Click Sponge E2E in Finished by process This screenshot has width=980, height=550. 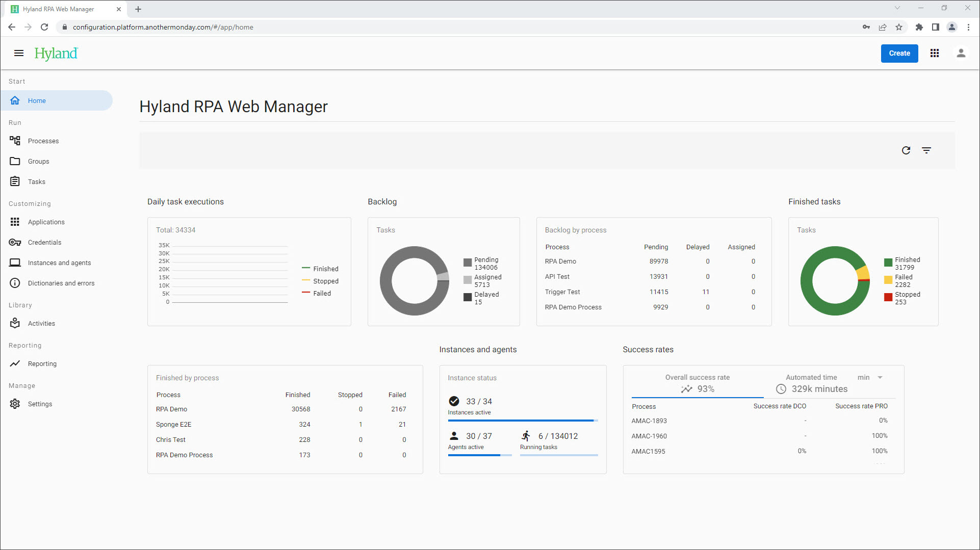[x=173, y=425]
